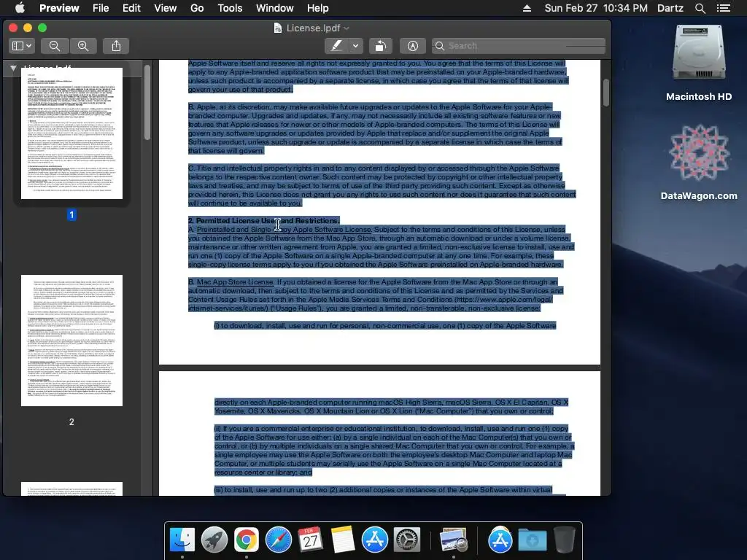
Task: Click the 'Mac App Store License' underlined text
Action: point(236,282)
